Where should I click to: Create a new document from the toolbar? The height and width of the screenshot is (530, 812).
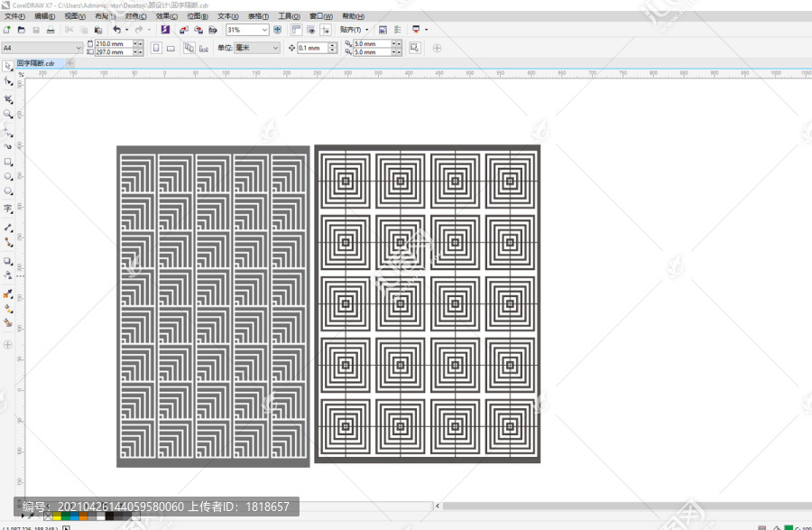(x=7, y=30)
